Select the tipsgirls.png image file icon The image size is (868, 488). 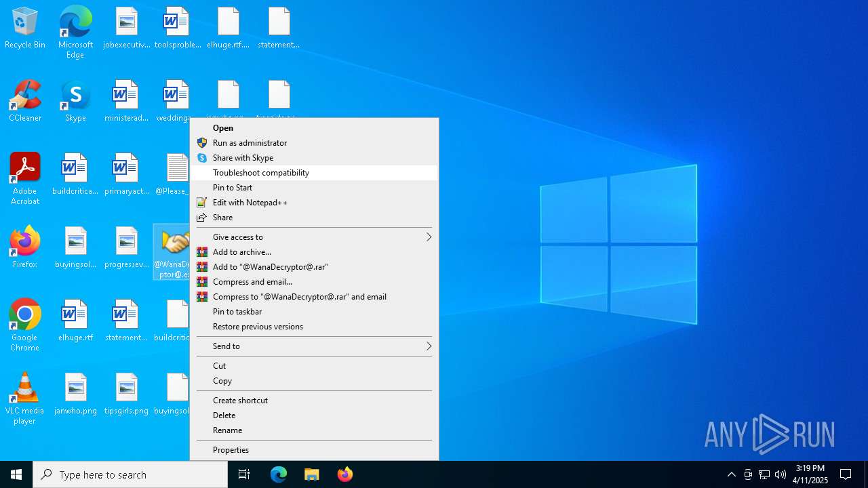[126, 394]
